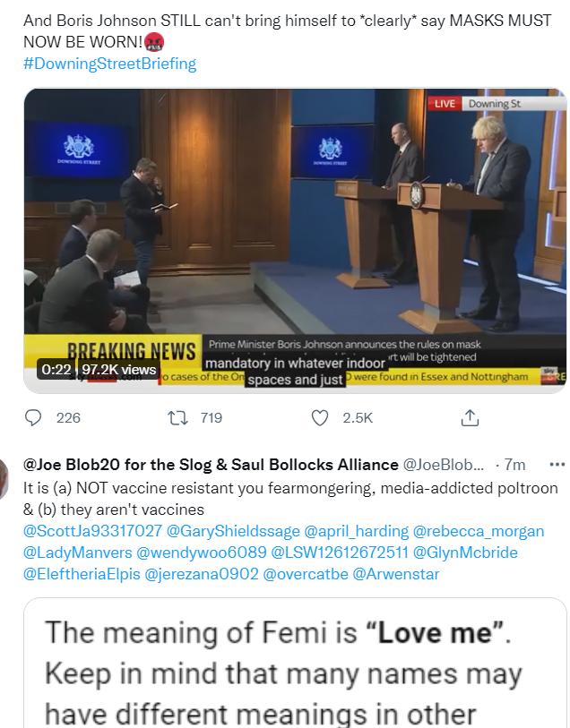Image resolution: width=570 pixels, height=728 pixels.
Task: Open the @GaryShieldssage profile mention
Action: pos(233,531)
